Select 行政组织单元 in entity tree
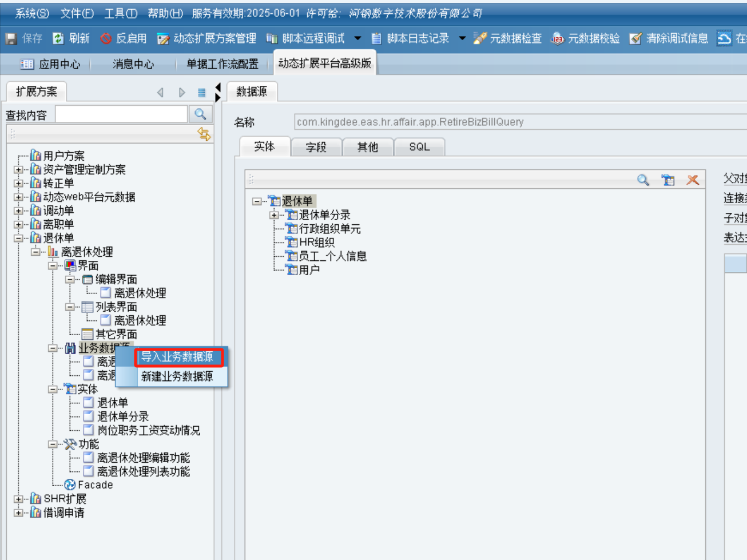This screenshot has height=560, width=747. click(330, 229)
